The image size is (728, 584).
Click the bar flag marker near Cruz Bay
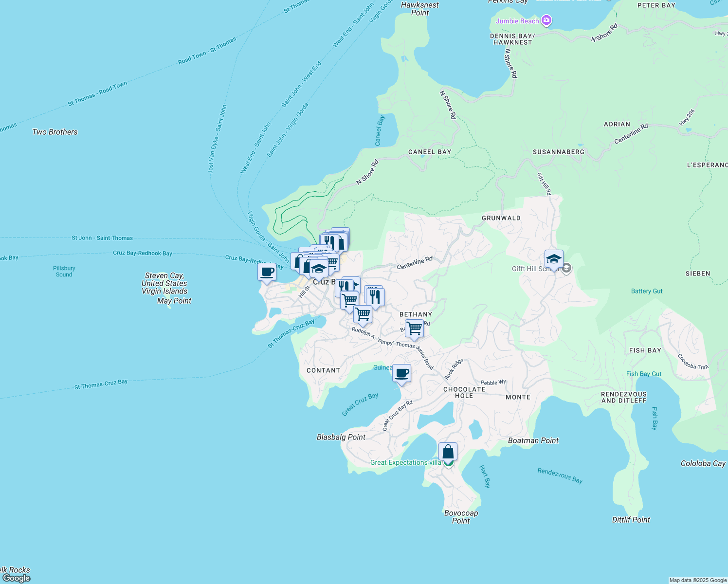(x=357, y=285)
